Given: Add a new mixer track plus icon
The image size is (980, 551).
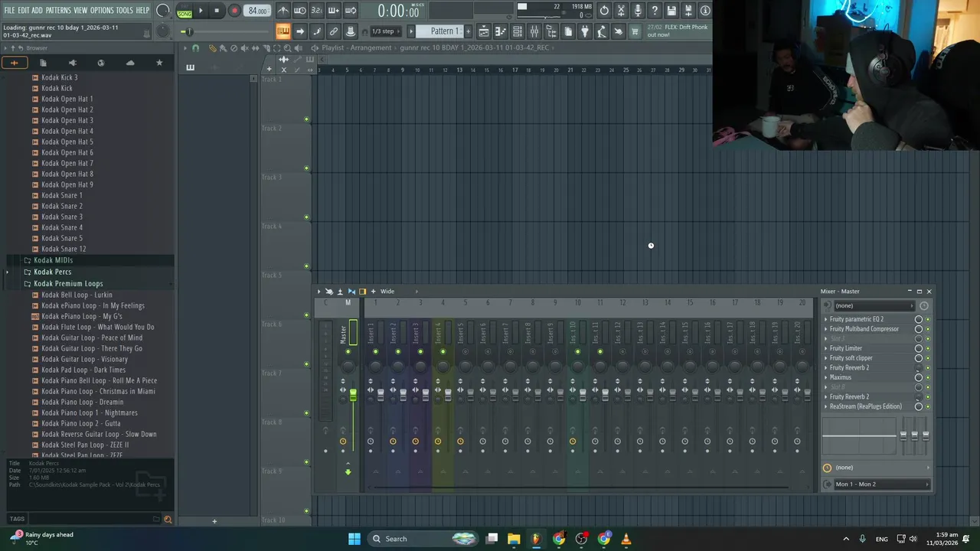Looking at the screenshot, I should point(373,292).
